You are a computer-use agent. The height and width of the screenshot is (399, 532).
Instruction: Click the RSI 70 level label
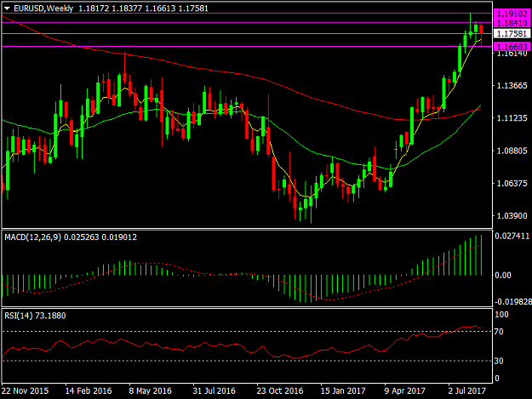click(499, 332)
